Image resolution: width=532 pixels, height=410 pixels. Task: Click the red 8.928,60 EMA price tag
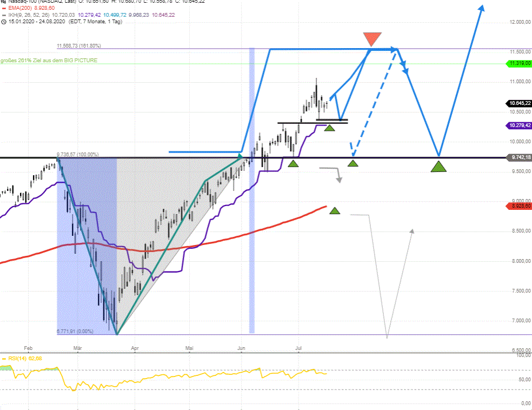click(519, 206)
